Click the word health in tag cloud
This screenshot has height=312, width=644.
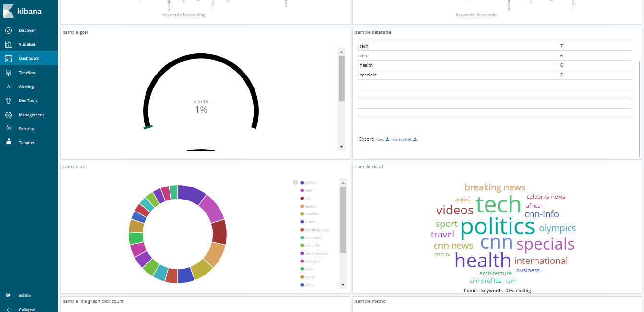click(x=483, y=260)
